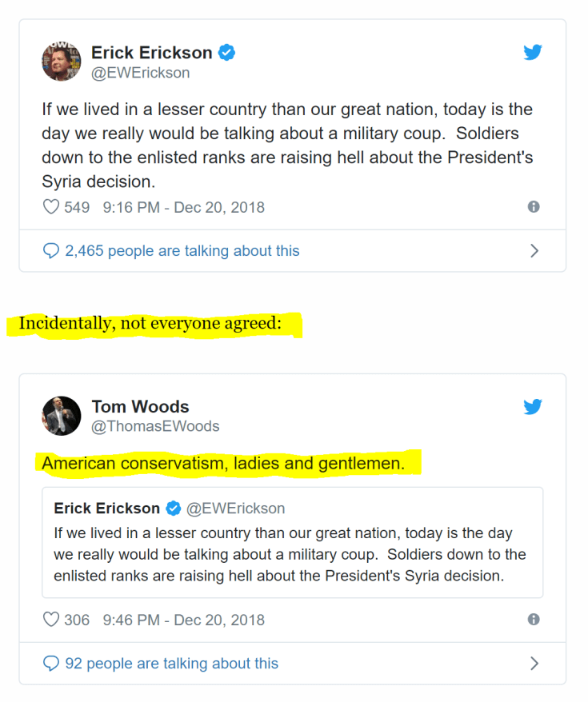Open Tom Woods' profile avatar
The image size is (588, 702).
[62, 416]
